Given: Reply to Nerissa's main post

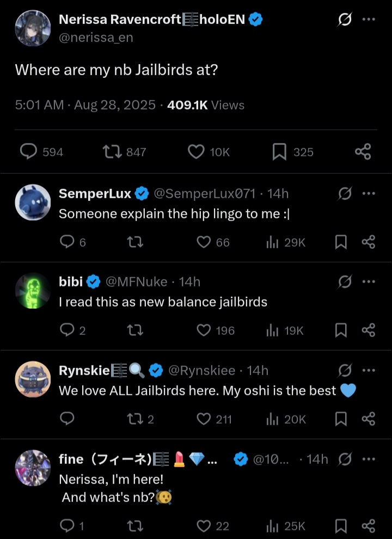Looking at the screenshot, I should pos(28,151).
